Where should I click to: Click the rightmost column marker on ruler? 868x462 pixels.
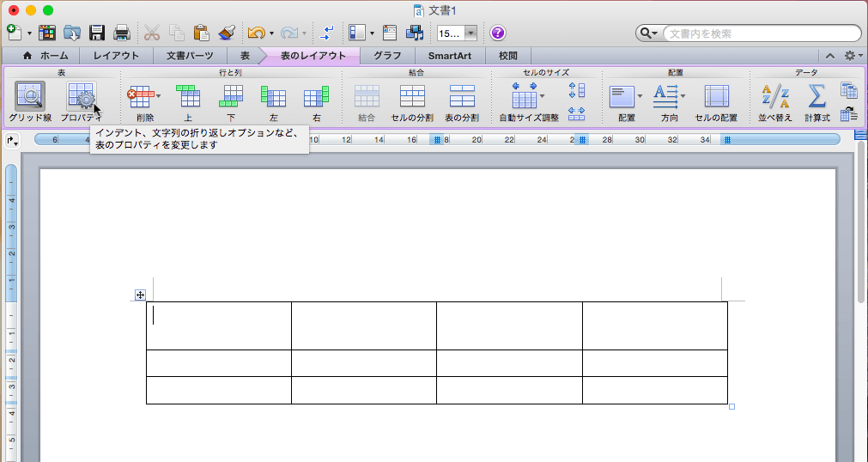pyautogui.click(x=727, y=140)
